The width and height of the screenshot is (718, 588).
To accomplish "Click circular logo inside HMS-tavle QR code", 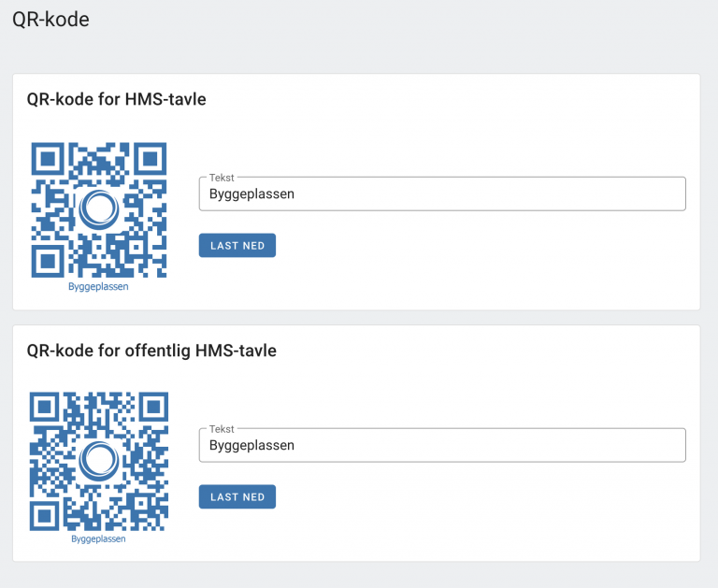I will [98, 210].
